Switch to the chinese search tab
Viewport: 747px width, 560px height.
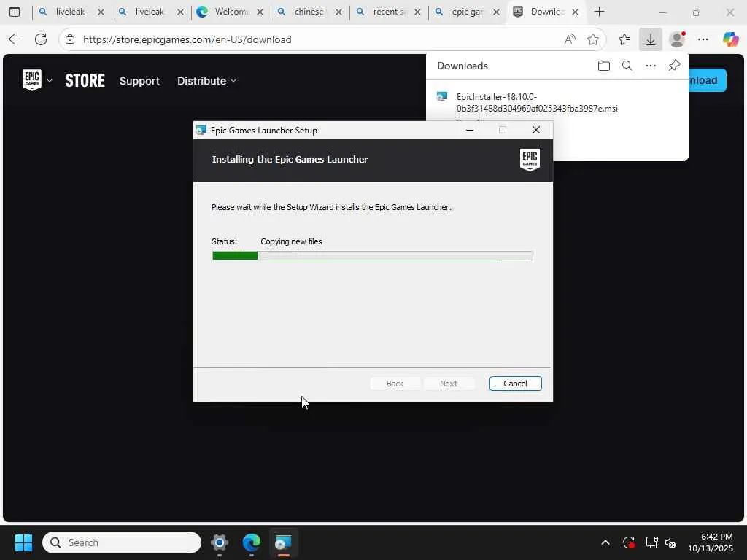(x=309, y=12)
